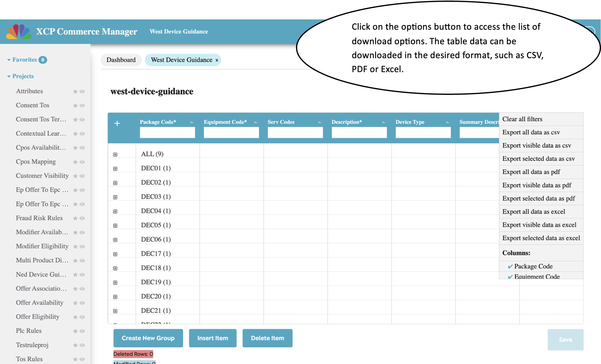Choose Export visible data as excel
This screenshot has height=364, width=601.
541,225
